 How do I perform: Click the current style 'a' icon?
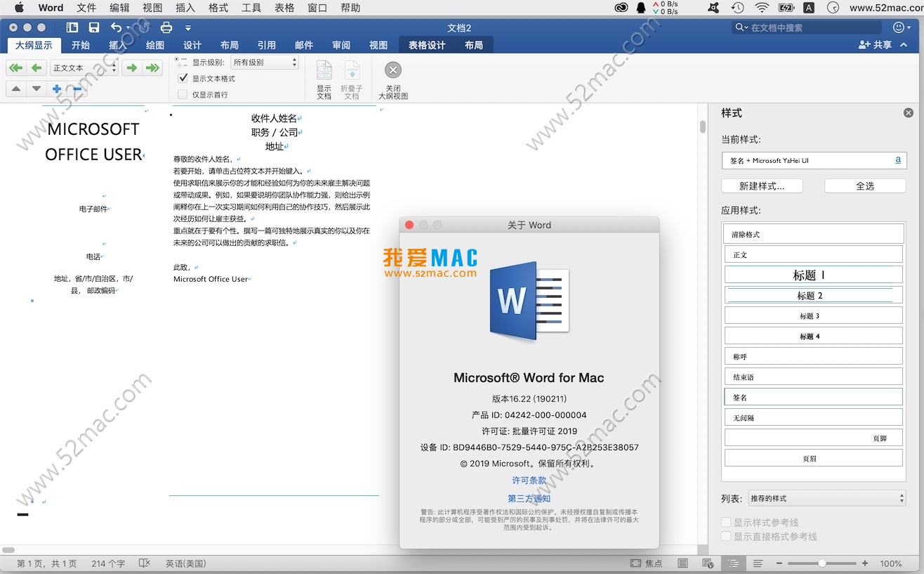click(x=898, y=160)
